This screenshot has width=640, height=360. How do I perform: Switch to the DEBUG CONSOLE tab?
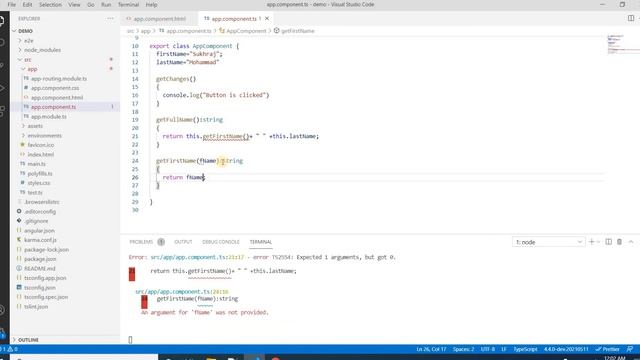coord(221,242)
